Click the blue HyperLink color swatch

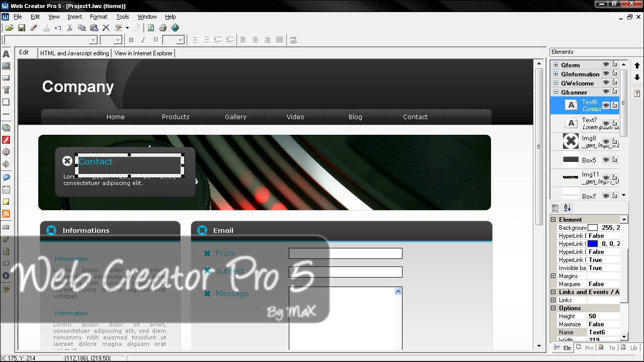pyautogui.click(x=593, y=244)
